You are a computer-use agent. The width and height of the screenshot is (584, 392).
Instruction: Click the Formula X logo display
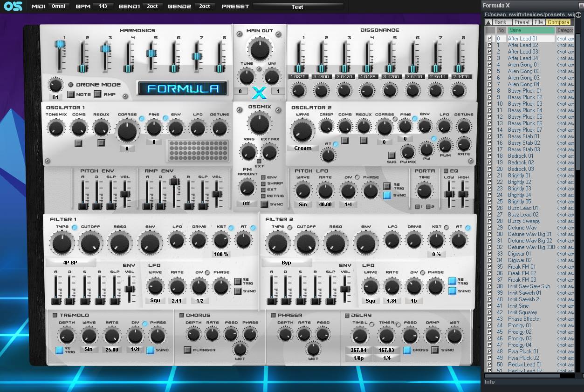[182, 88]
